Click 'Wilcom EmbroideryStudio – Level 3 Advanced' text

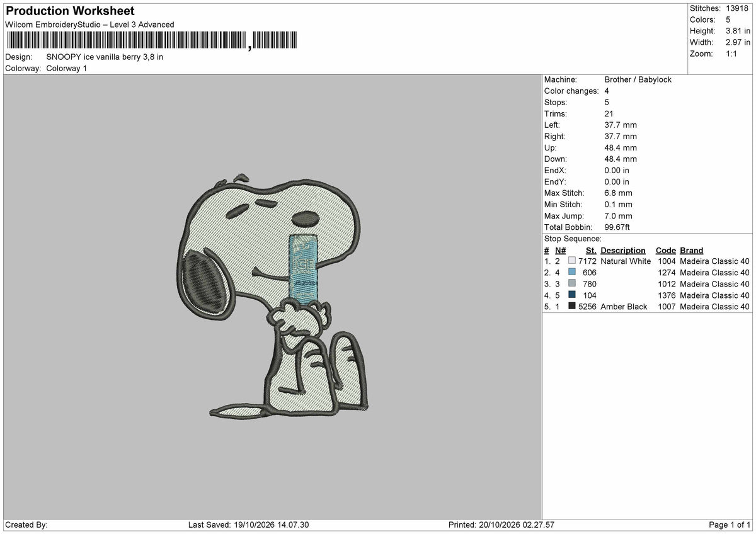tap(89, 25)
